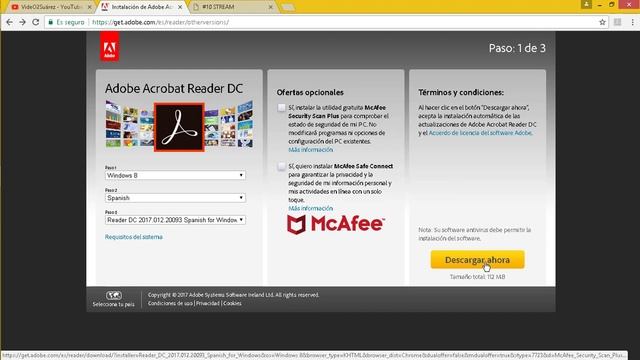
Task: Click the address bar URL field
Action: click(x=327, y=22)
